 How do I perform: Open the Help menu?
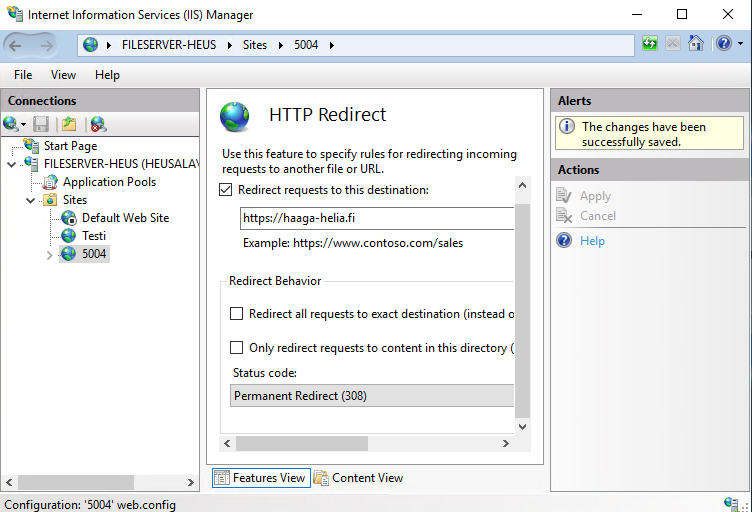(107, 75)
